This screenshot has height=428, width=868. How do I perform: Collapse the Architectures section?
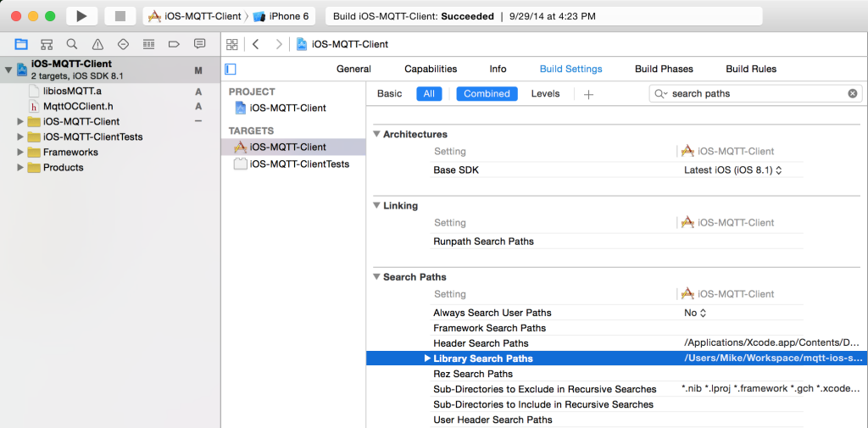pos(377,134)
